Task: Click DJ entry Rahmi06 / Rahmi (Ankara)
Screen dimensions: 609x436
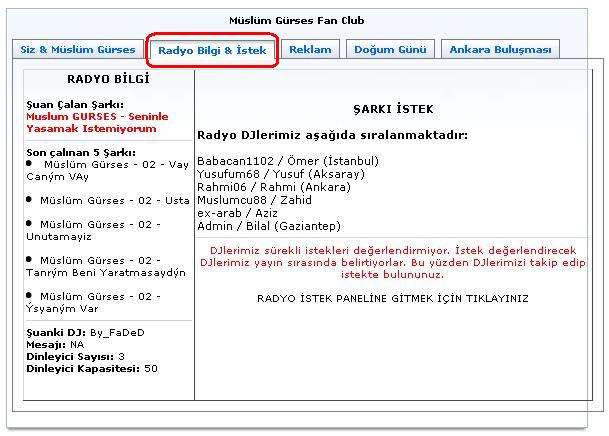Action: pyautogui.click(x=274, y=187)
